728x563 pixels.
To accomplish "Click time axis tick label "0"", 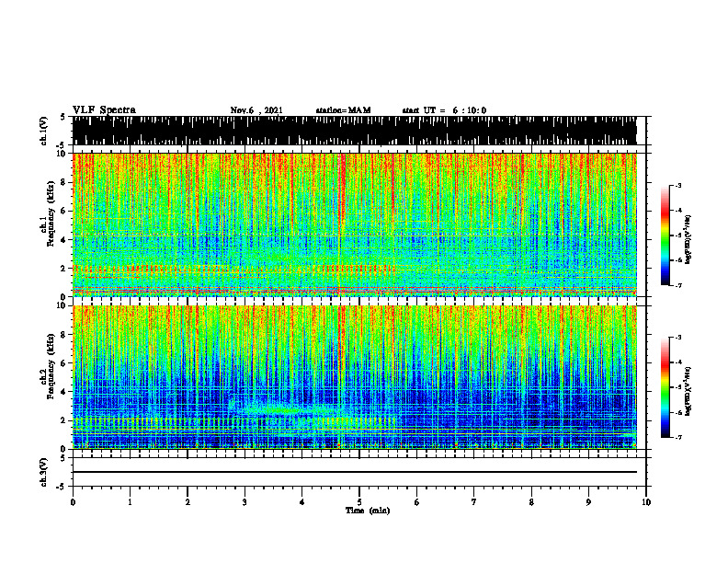I will [x=73, y=502].
